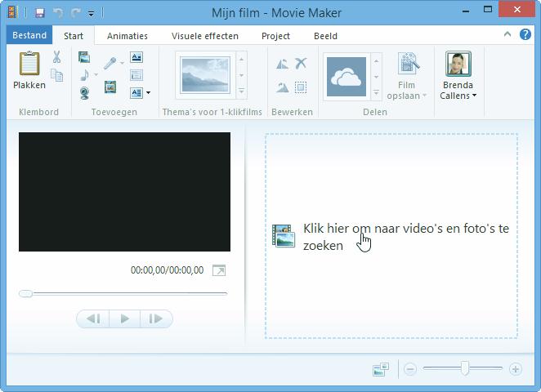
Task: Click the undo arrow icon
Action: click(58, 13)
